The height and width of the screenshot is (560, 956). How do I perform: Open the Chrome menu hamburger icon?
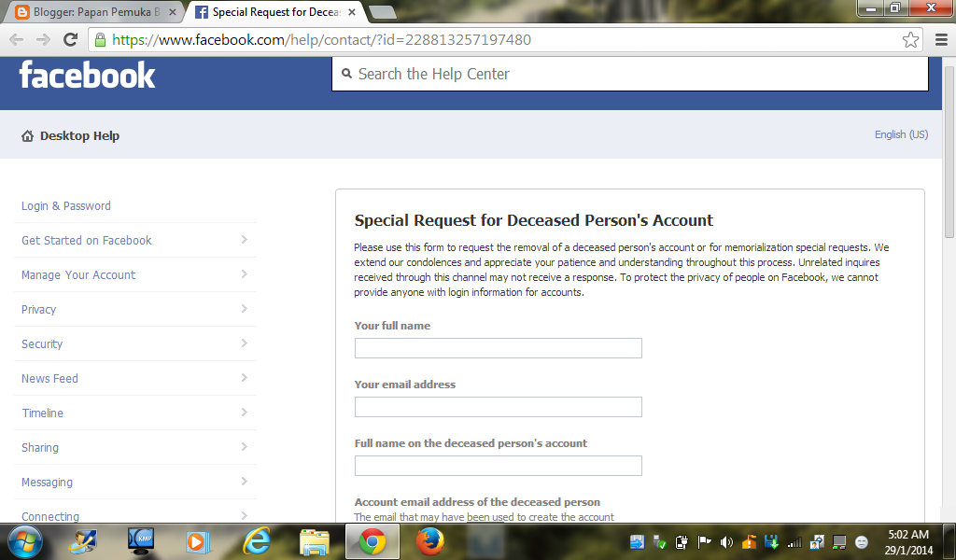941,39
